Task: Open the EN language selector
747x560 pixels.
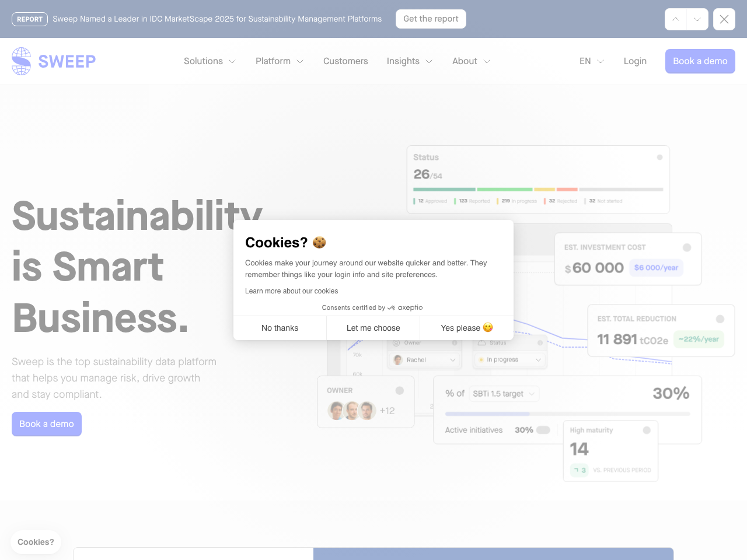Action: (591, 61)
